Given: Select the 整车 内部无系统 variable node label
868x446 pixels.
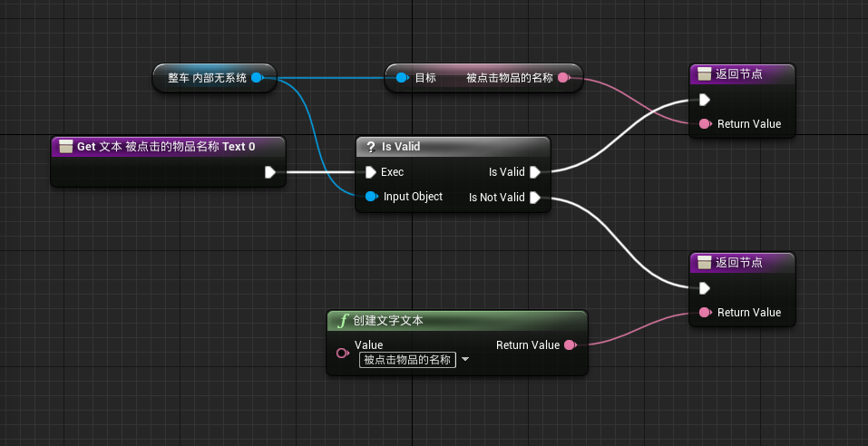Looking at the screenshot, I should pyautogui.click(x=207, y=78).
